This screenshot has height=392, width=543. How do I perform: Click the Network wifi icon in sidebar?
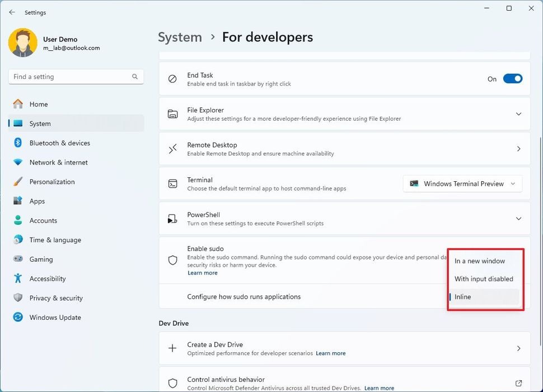(x=18, y=162)
